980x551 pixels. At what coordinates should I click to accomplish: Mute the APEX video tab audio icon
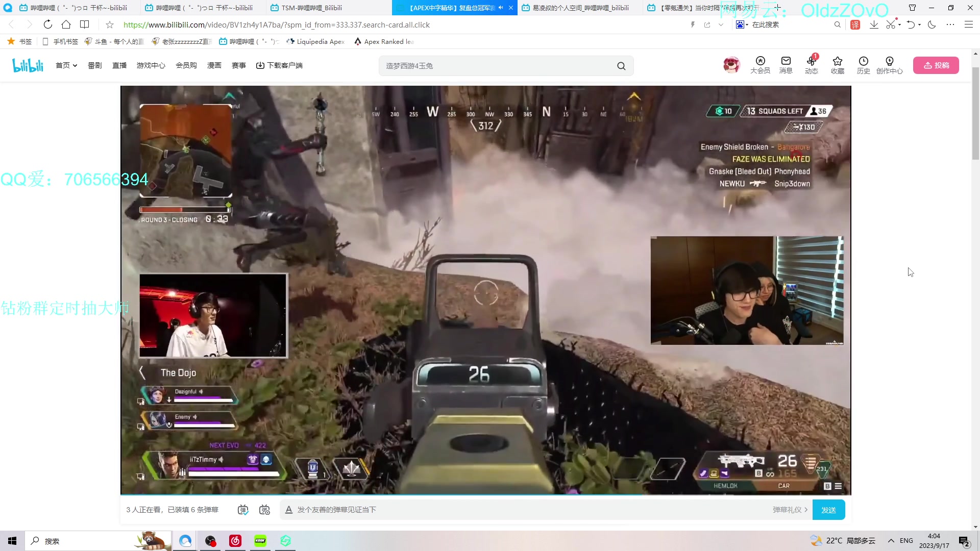pos(501,8)
